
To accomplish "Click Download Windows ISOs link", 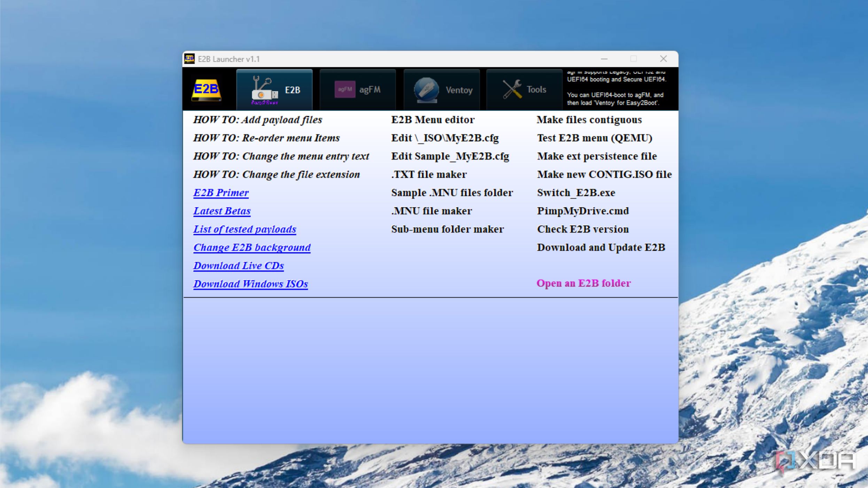I will (250, 284).
